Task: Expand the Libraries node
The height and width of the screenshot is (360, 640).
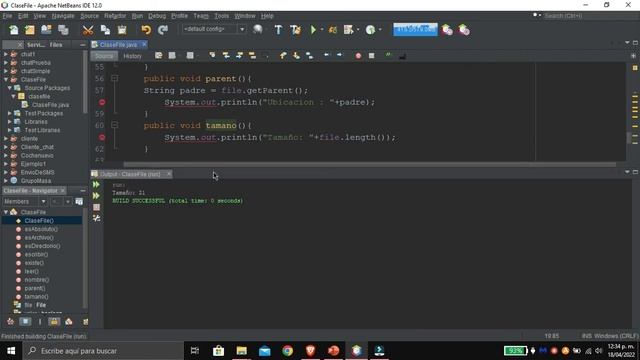Action: [x=9, y=122]
